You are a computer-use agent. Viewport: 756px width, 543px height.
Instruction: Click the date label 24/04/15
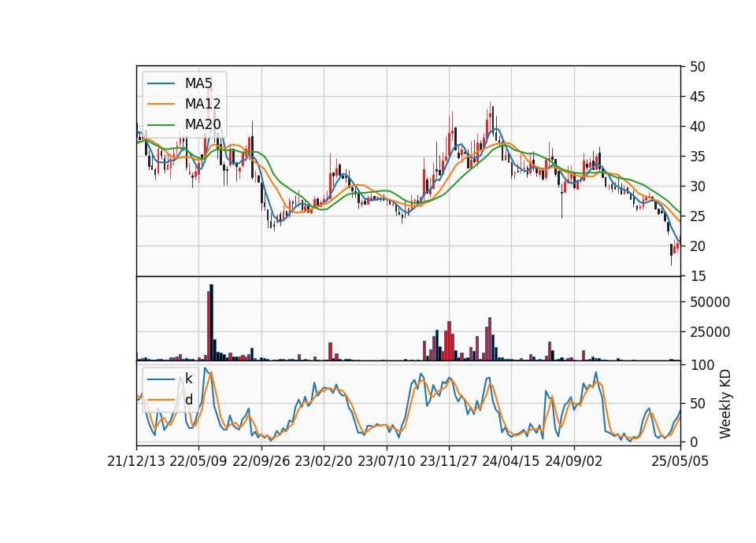pos(511,461)
